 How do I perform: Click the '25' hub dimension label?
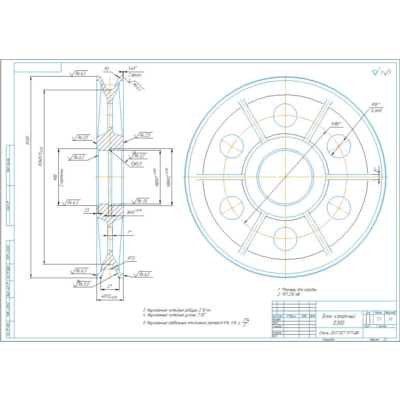click(87, 210)
